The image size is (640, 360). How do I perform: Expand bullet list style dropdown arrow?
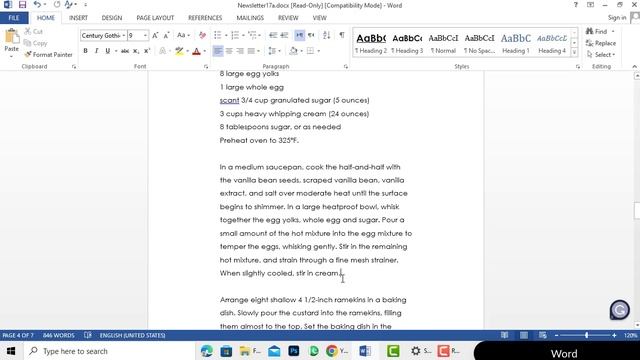pyautogui.click(x=226, y=36)
